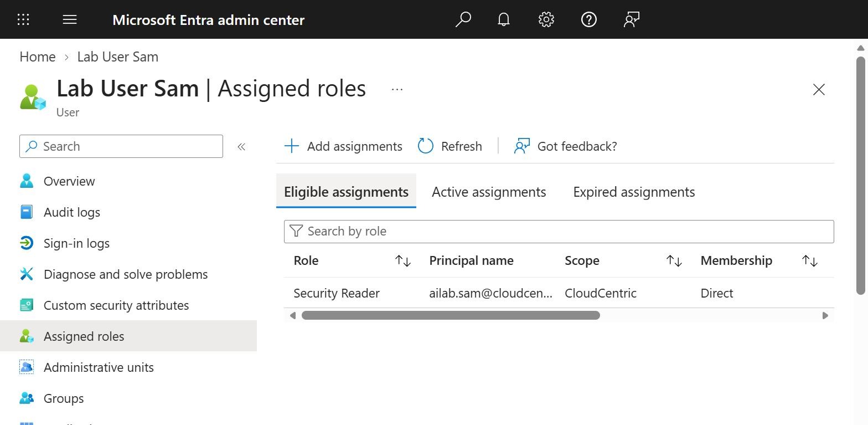Click the page vertical scrollbar thumb

point(860,175)
